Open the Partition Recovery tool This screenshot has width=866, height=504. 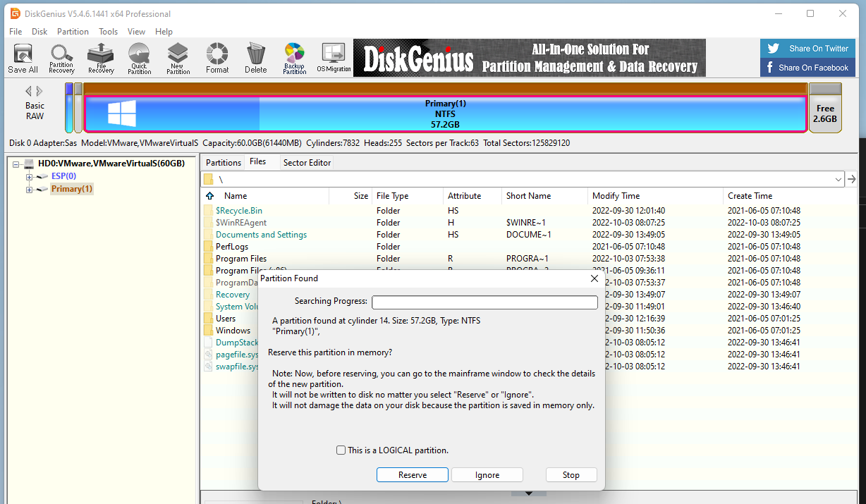(x=61, y=59)
